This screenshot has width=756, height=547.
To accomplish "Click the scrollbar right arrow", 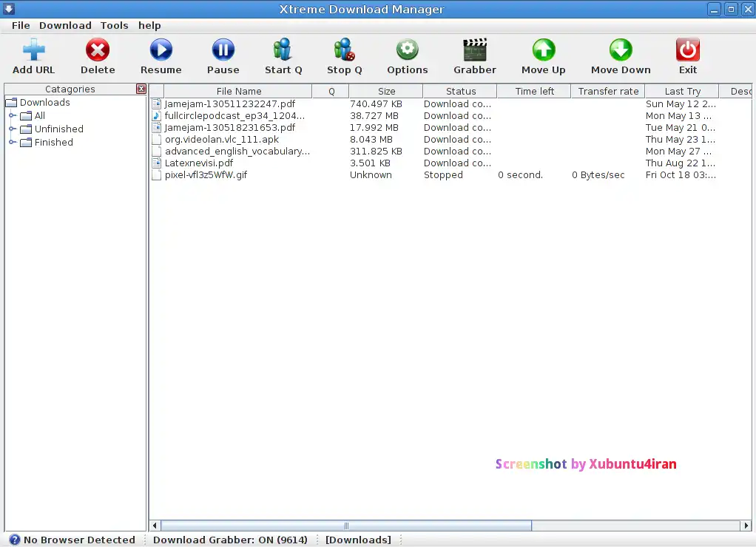I will click(x=746, y=526).
